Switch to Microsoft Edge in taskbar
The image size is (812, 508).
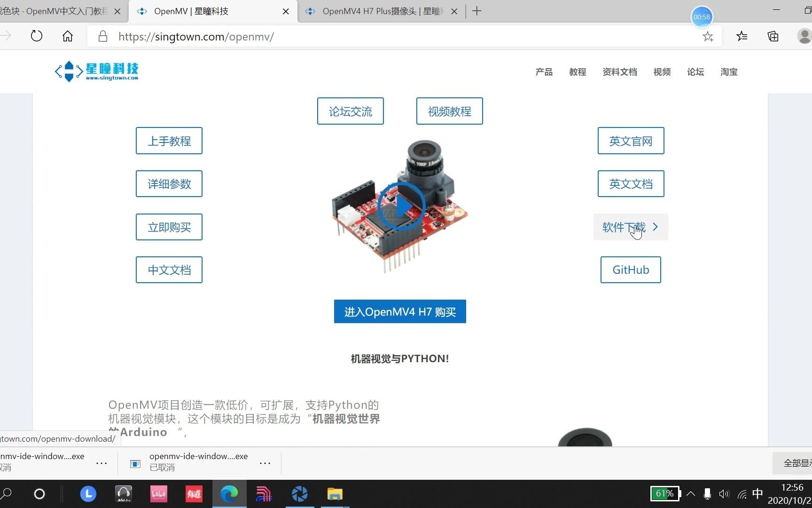point(229,494)
